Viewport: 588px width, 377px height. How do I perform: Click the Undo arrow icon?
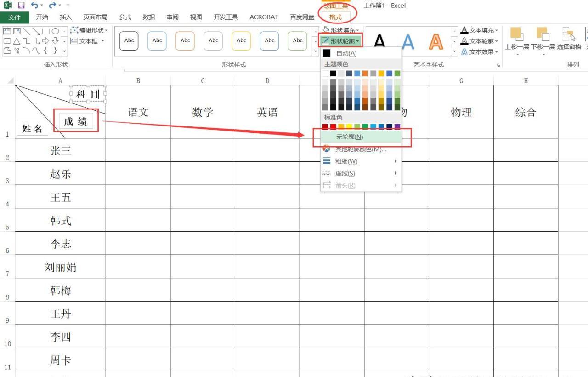pyautogui.click(x=34, y=6)
